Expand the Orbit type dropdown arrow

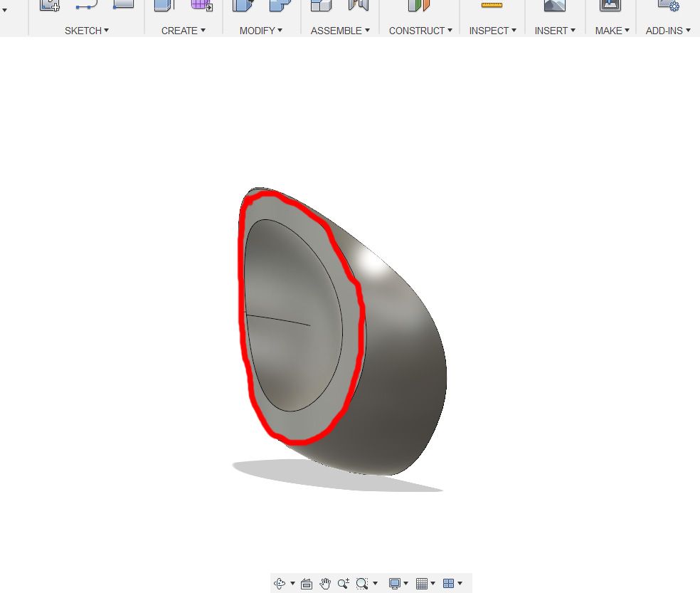(x=292, y=583)
